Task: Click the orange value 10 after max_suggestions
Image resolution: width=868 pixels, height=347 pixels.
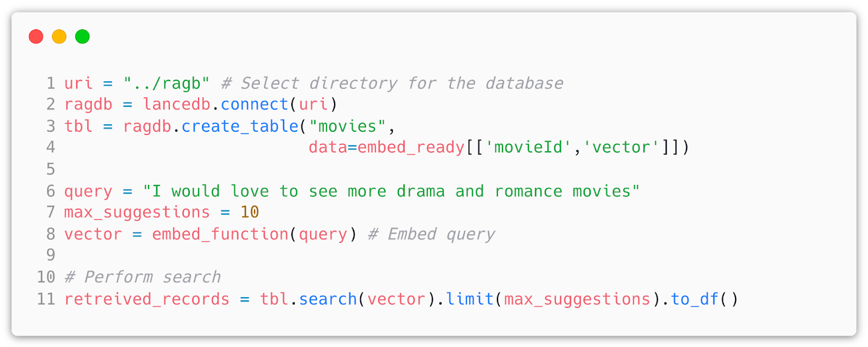Action: point(250,213)
